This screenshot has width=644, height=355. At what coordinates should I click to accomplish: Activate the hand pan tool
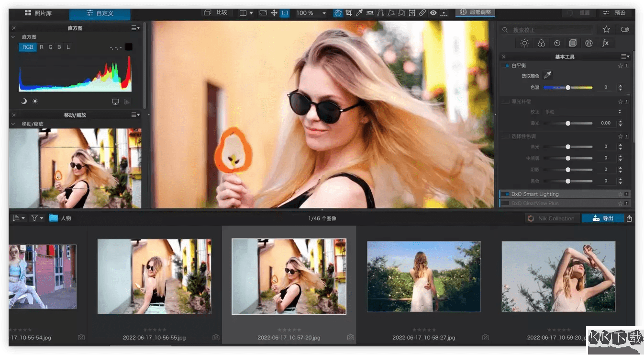point(338,13)
